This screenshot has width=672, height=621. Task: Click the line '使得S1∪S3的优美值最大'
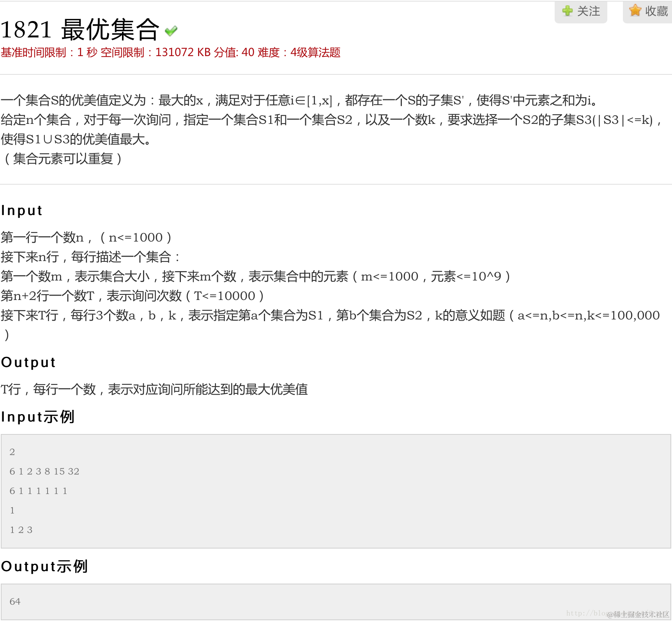76,139
